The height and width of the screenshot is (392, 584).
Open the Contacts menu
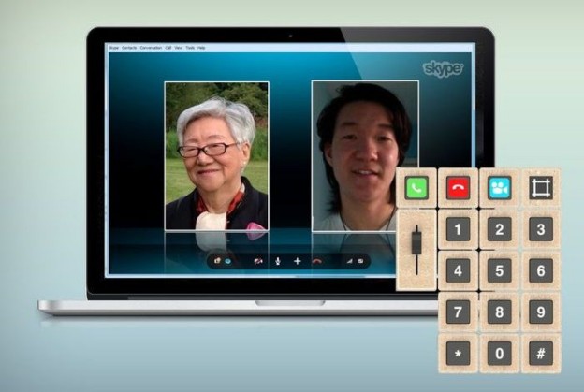point(128,47)
